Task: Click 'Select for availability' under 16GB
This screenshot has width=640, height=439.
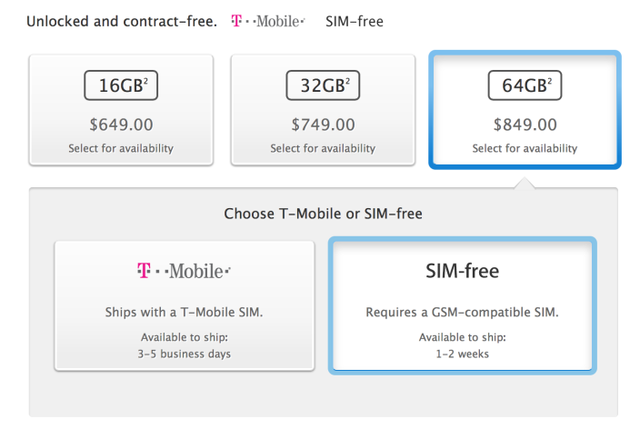Action: tap(122, 149)
